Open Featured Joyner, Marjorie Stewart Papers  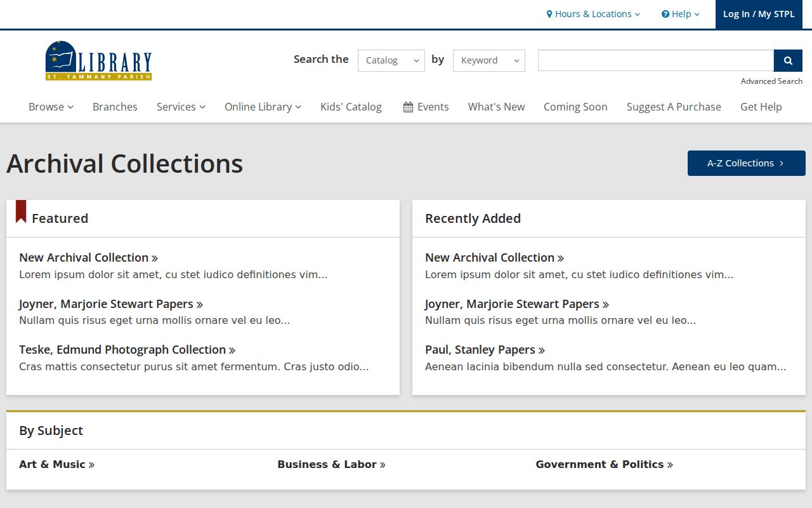tap(111, 304)
